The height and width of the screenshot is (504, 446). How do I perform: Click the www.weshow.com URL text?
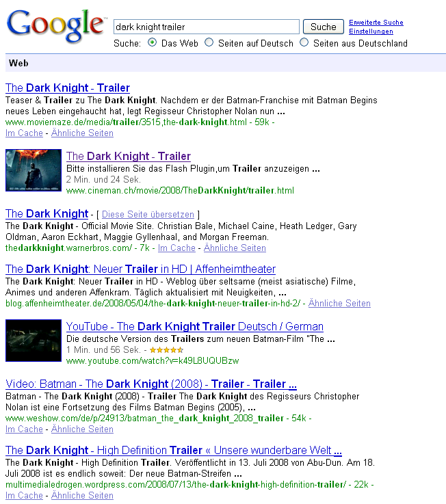[x=145, y=419]
